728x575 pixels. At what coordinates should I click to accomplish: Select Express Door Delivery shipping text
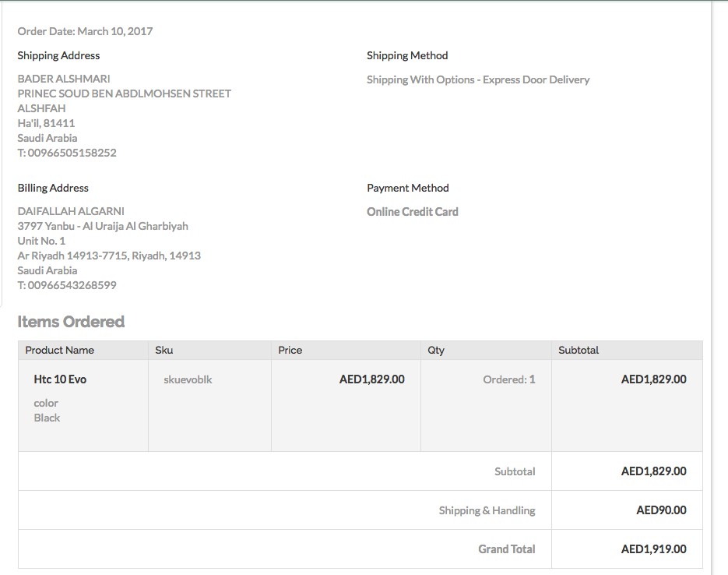pyautogui.click(x=536, y=79)
